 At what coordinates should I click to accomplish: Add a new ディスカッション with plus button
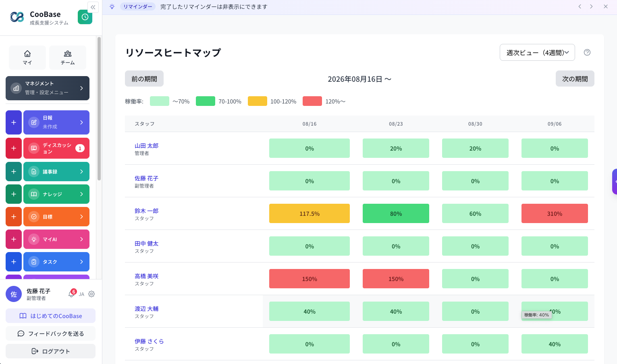(x=14, y=148)
